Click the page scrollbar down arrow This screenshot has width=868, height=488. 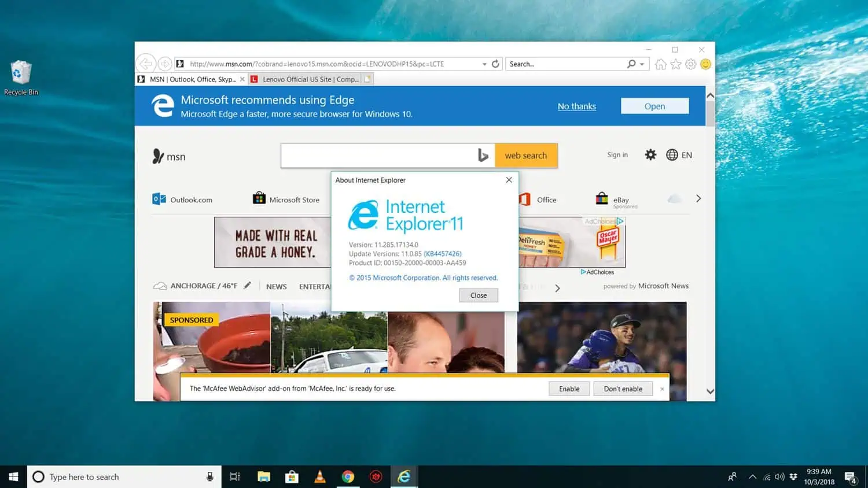(710, 391)
